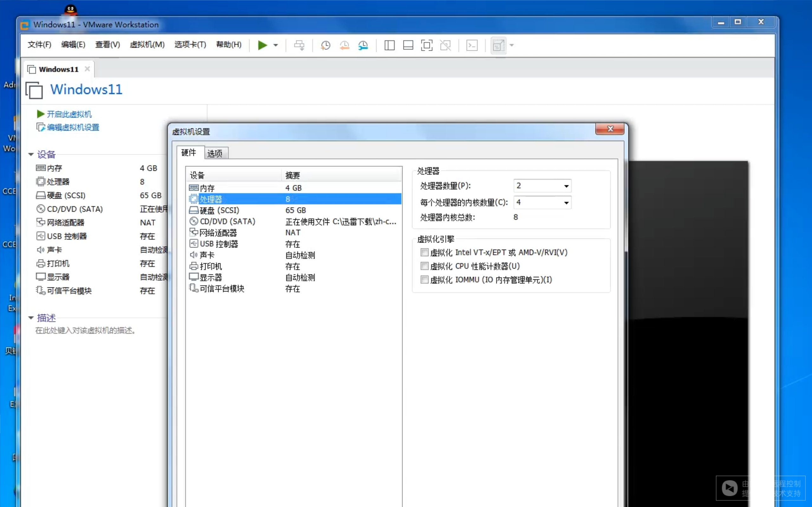The height and width of the screenshot is (507, 812).
Task: Open the 虚拟机(M) menu
Action: [147, 45]
